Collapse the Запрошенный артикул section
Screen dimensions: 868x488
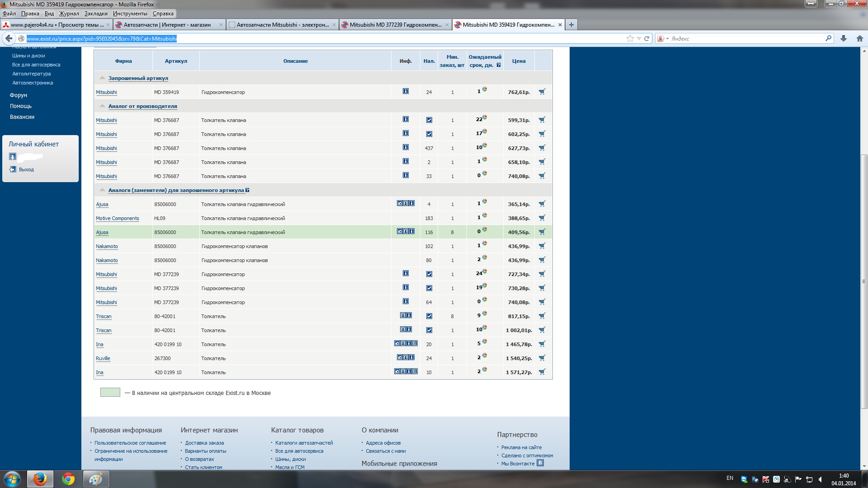click(x=103, y=78)
